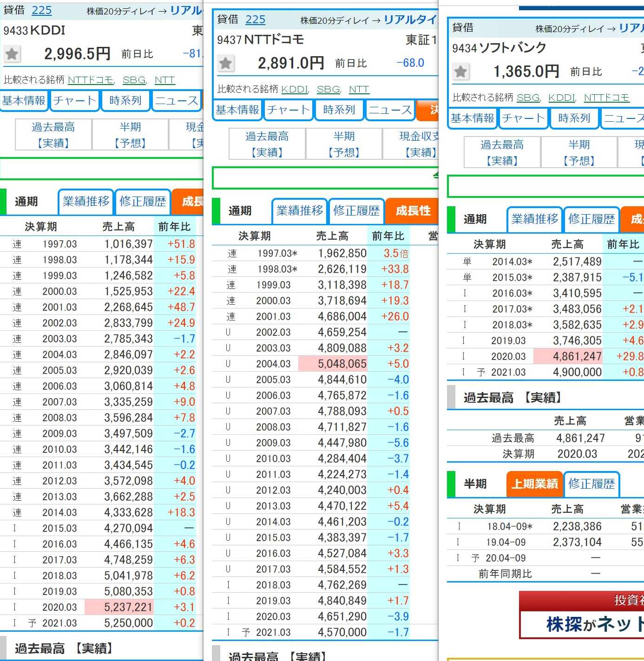Click the favorite star icon for ソフトバンク
This screenshot has height=661, width=644.
pyautogui.click(x=460, y=72)
